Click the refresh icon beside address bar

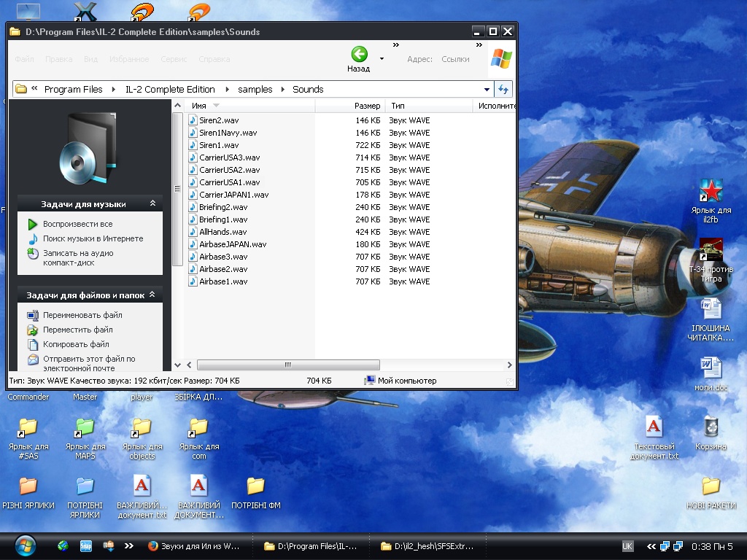503,89
